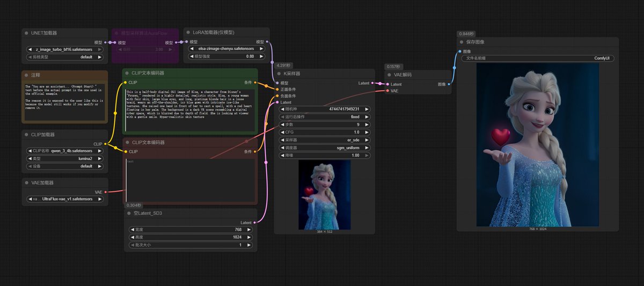Decrease 高度 with its left arrow
This screenshot has width=644, height=286.
[x=132, y=237]
